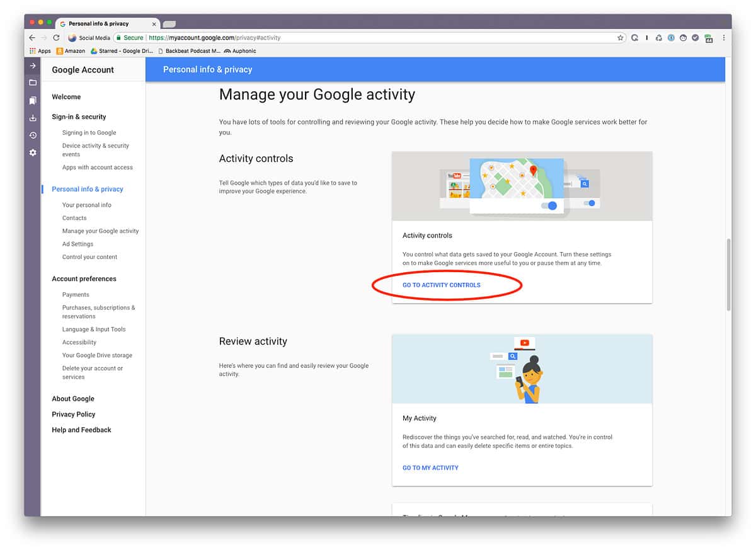The image size is (756, 550).
Task: Open the Amazon bookmark
Action: 71,51
